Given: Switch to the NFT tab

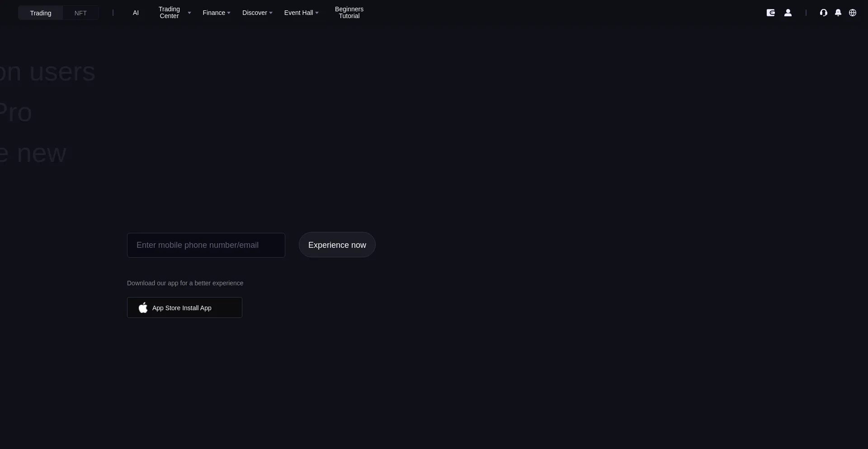Looking at the screenshot, I should click(x=80, y=13).
